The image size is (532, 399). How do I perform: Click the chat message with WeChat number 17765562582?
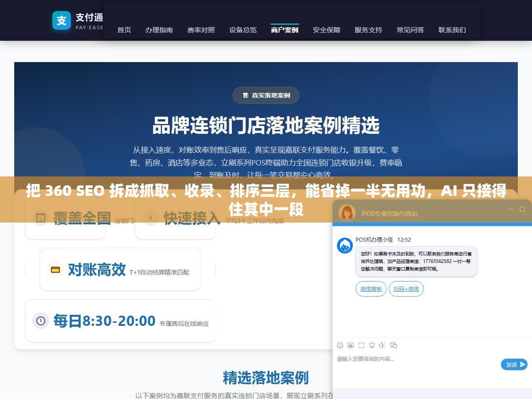pos(416,262)
